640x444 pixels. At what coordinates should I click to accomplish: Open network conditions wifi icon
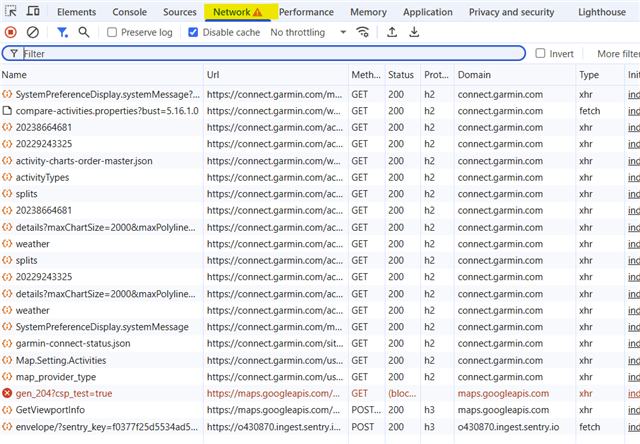363,32
